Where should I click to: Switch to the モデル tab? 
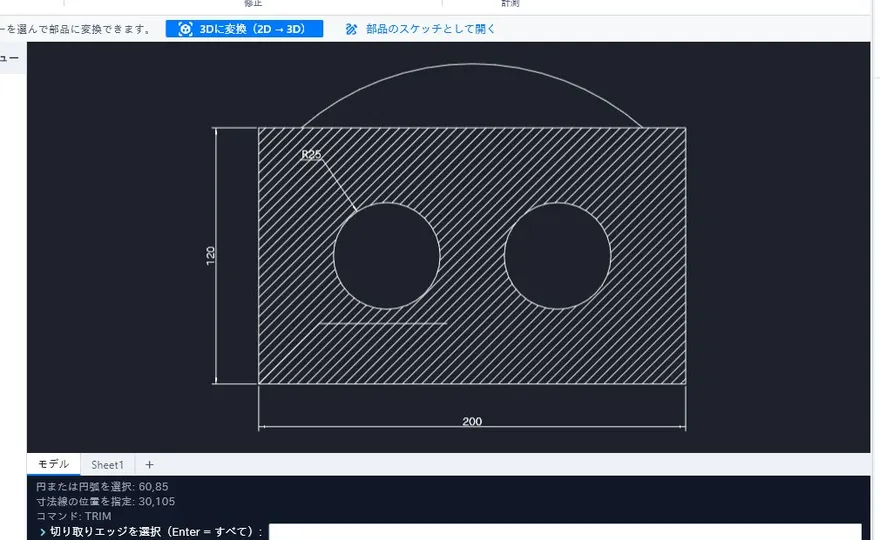53,464
